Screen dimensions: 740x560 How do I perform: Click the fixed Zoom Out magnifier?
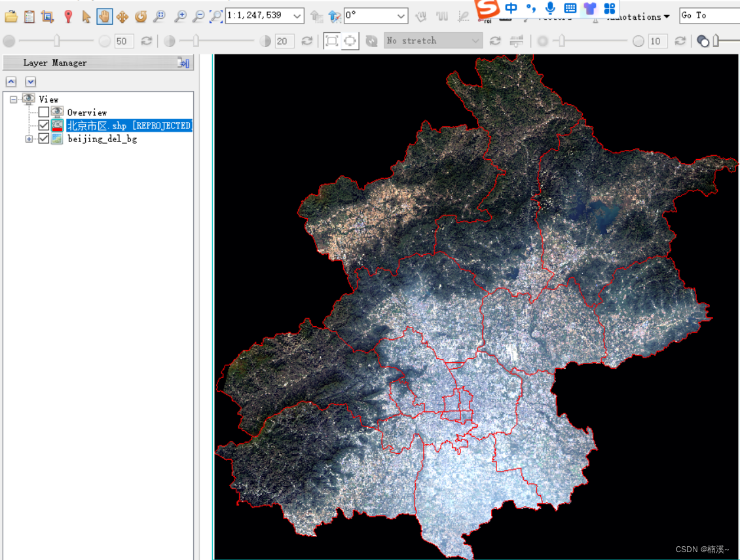coord(198,16)
